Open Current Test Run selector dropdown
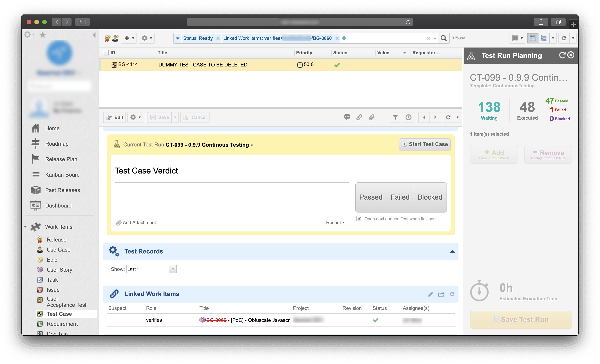This screenshot has height=364, width=600. click(x=252, y=145)
